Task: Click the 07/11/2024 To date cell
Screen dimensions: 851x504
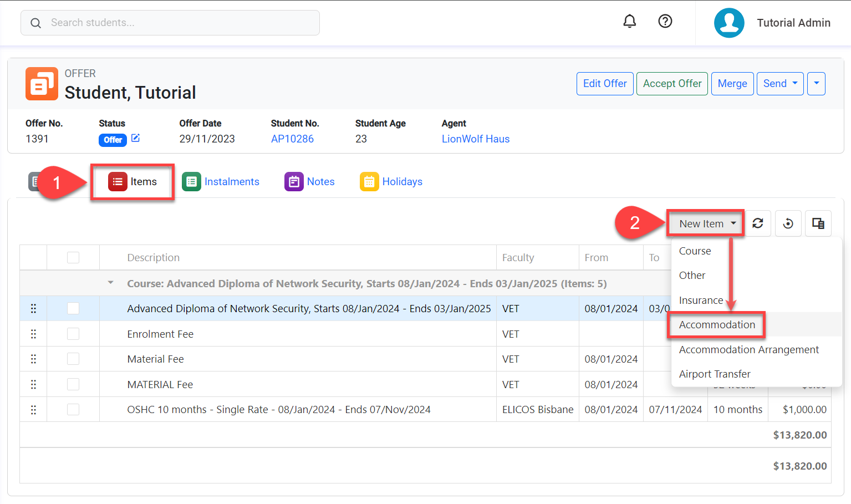Action: [675, 409]
